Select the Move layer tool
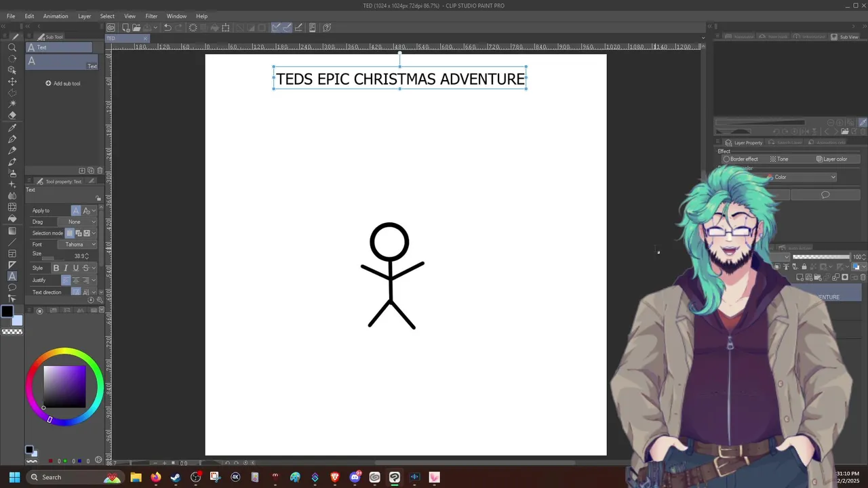 coord(12,81)
